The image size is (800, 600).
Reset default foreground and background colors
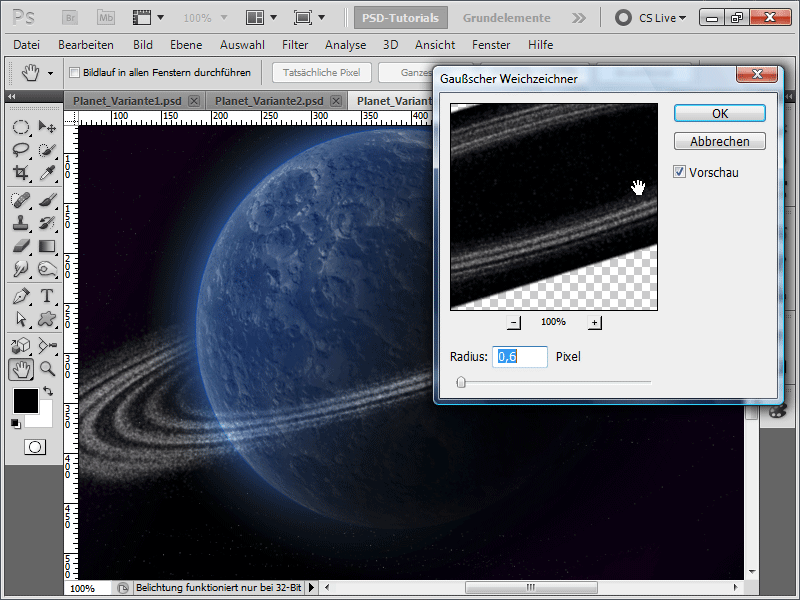16,423
